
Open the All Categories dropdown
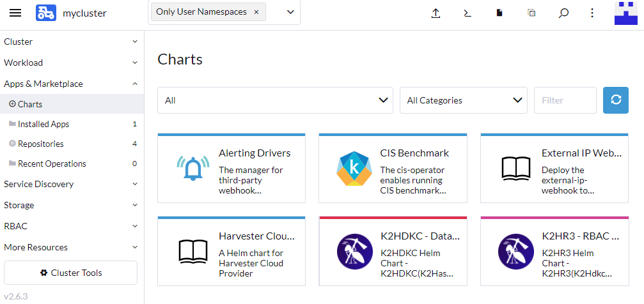point(463,100)
